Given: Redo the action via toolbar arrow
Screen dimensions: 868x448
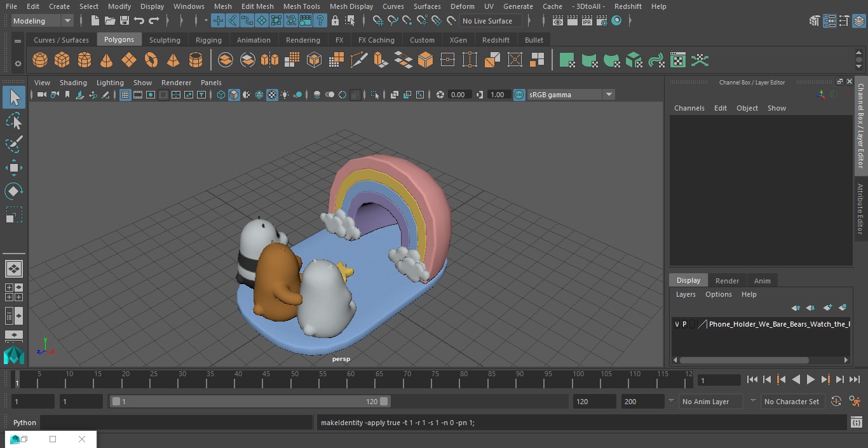Looking at the screenshot, I should [154, 21].
